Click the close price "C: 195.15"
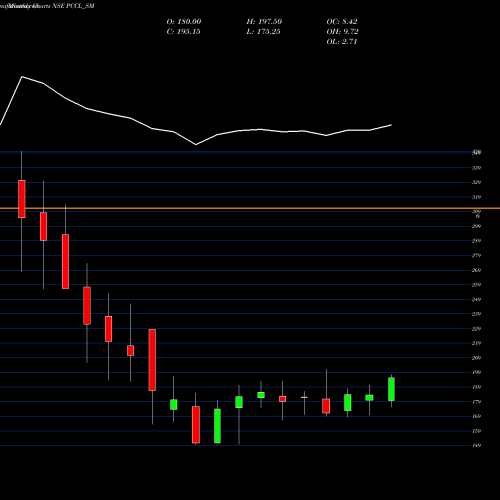This screenshot has width=500, height=500. pos(183,32)
